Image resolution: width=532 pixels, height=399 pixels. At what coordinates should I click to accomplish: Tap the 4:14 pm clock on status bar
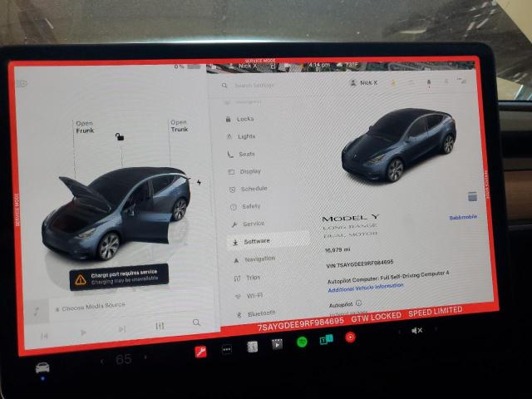(x=319, y=65)
